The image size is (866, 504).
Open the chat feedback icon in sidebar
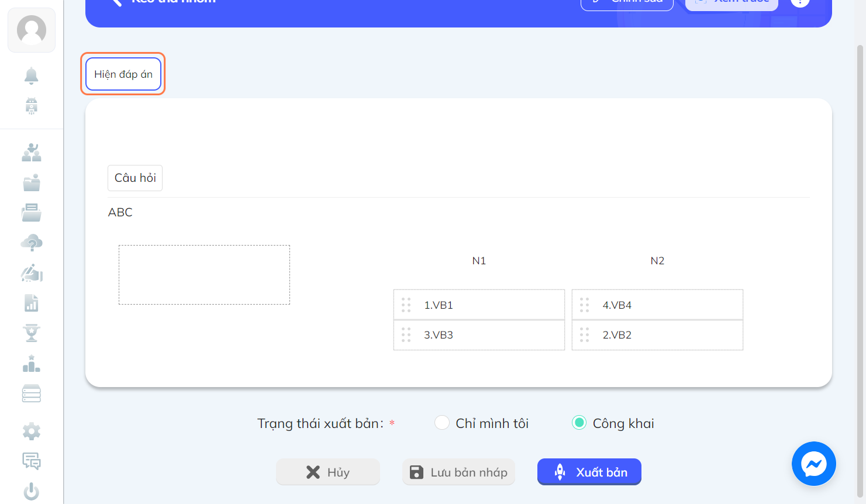[x=32, y=461]
